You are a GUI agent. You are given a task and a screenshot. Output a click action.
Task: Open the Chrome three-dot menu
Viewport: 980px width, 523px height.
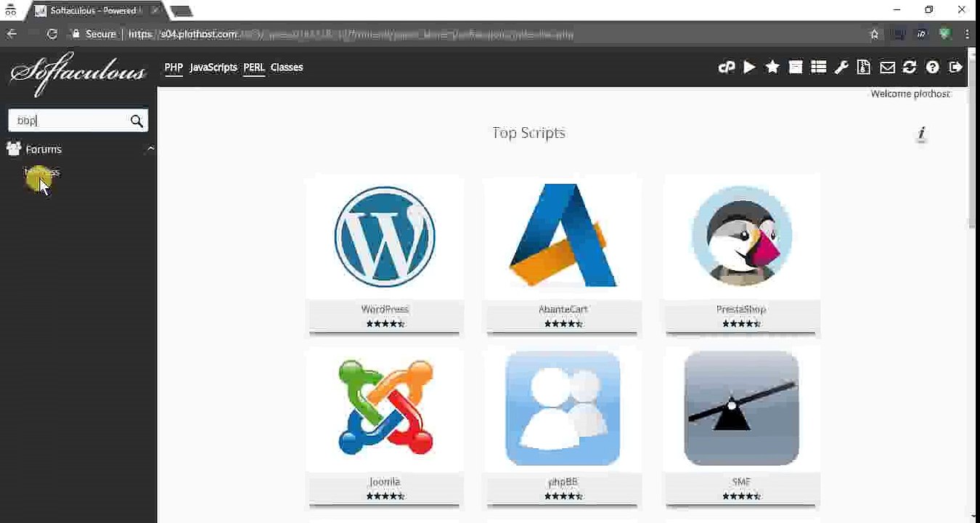(x=967, y=33)
